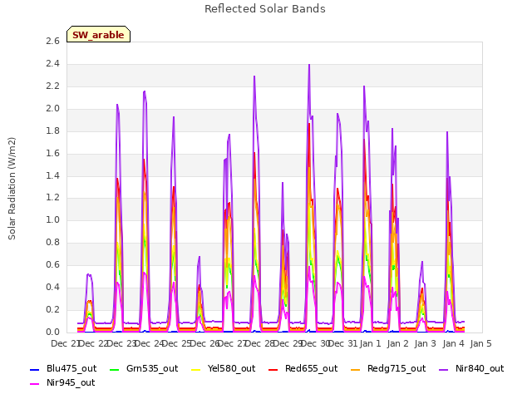The width and height of the screenshot is (532, 399).
Task: Click the Solar Radiation (W/m2) axis label
Action: coord(12,189)
